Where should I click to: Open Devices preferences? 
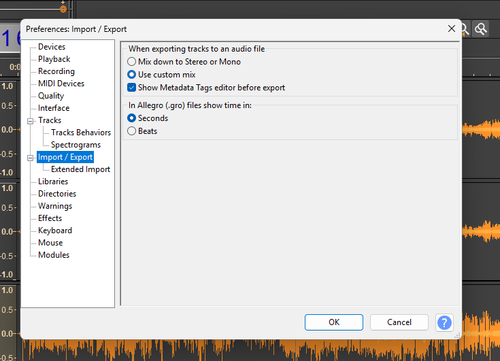[51, 47]
